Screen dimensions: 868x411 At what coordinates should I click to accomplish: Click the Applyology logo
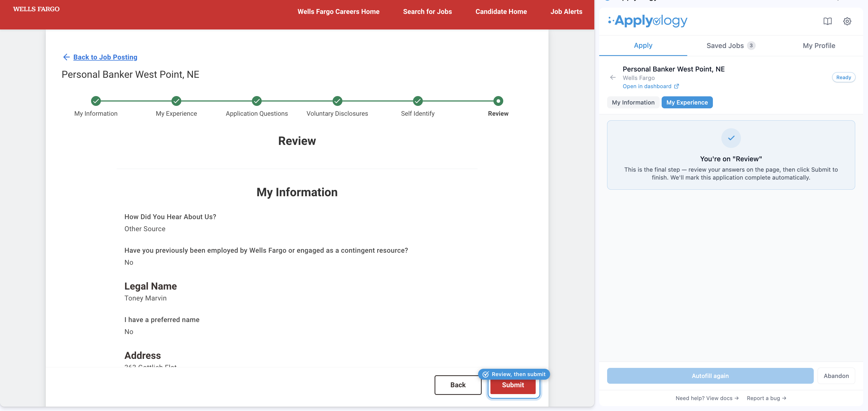647,21
